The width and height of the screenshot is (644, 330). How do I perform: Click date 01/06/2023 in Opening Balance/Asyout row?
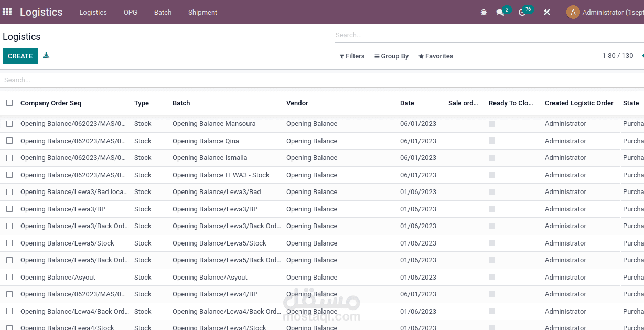coord(418,277)
